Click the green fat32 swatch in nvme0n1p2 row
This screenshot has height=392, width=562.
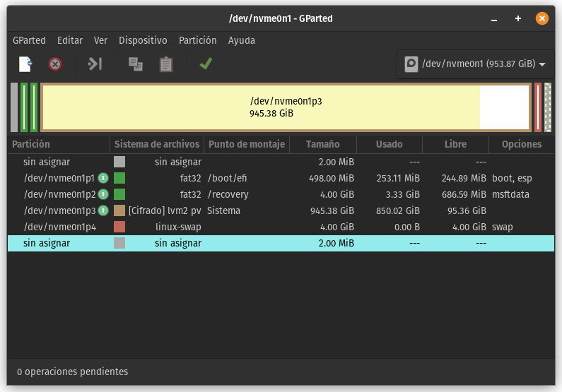point(119,194)
